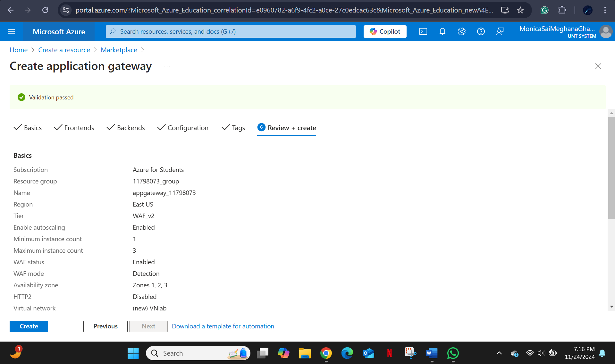Open the Grammarly extension icon
The image size is (615, 364).
click(544, 10)
